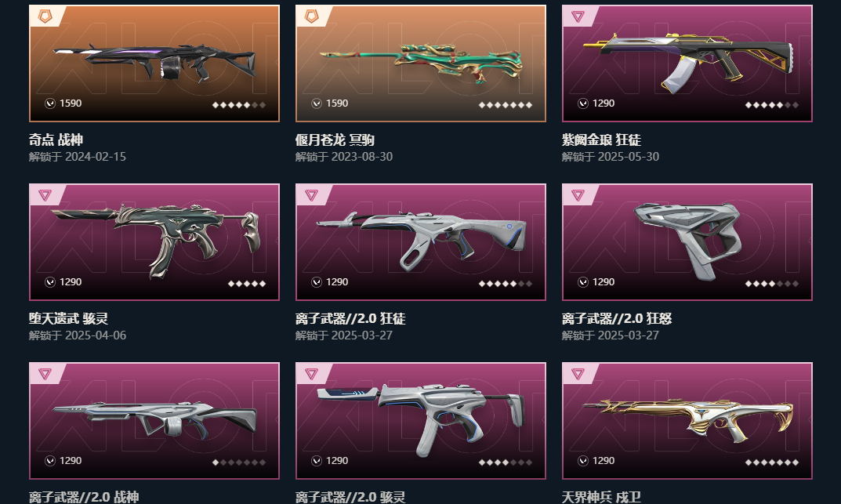Click the 1590 price on 偃月苍龙 冥驹 card
Image resolution: width=841 pixels, height=504 pixels.
[337, 103]
